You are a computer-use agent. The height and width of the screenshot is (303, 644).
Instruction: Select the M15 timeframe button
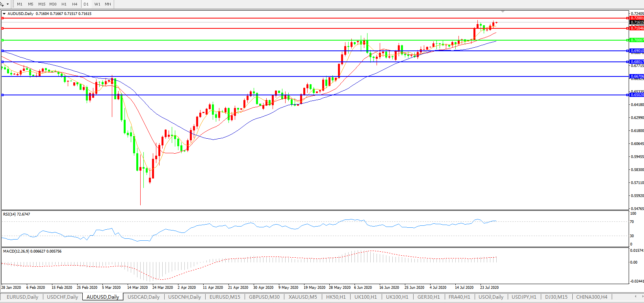[x=42, y=4]
